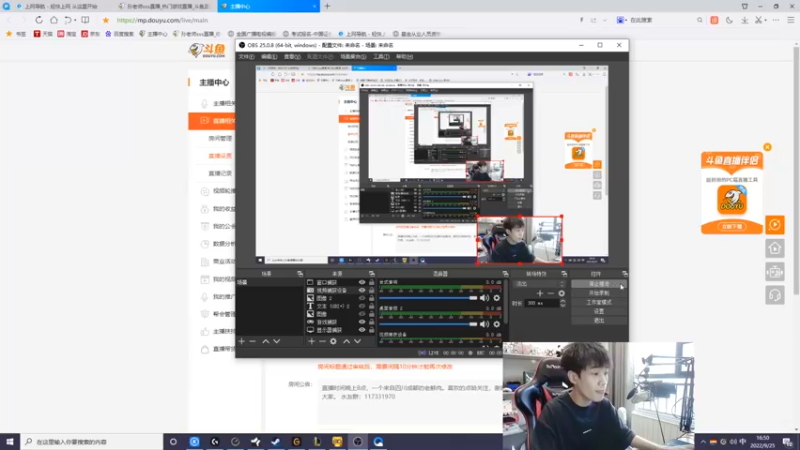Click the night mode moon icon in the browser toolbar
This screenshot has width=800, height=450.
coord(729,20)
